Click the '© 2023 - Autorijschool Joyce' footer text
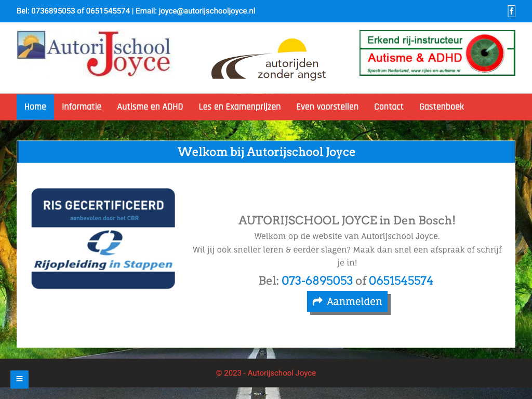 click(x=266, y=373)
